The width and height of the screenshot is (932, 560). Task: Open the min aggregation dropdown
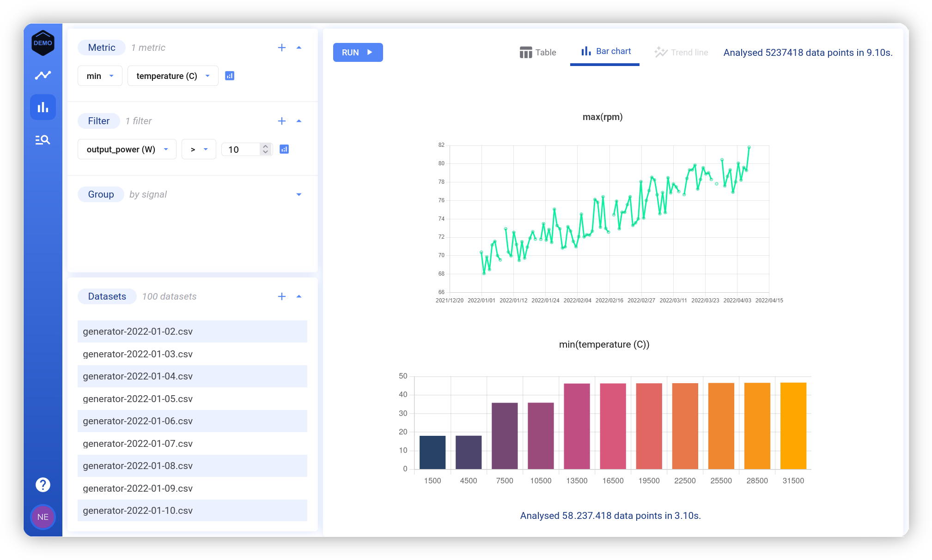pyautogui.click(x=100, y=75)
